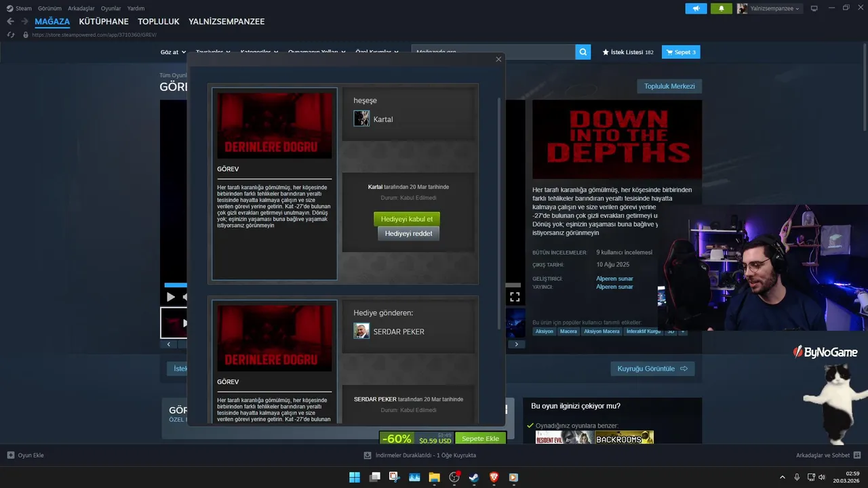Show the next media thumbnail arrow
The width and height of the screenshot is (868, 488).
pos(517,344)
